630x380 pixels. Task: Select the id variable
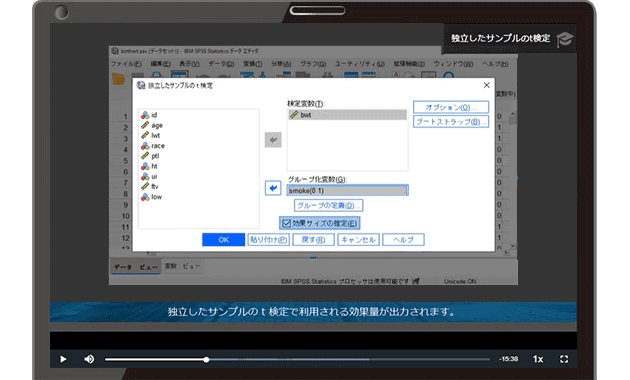tap(149, 115)
